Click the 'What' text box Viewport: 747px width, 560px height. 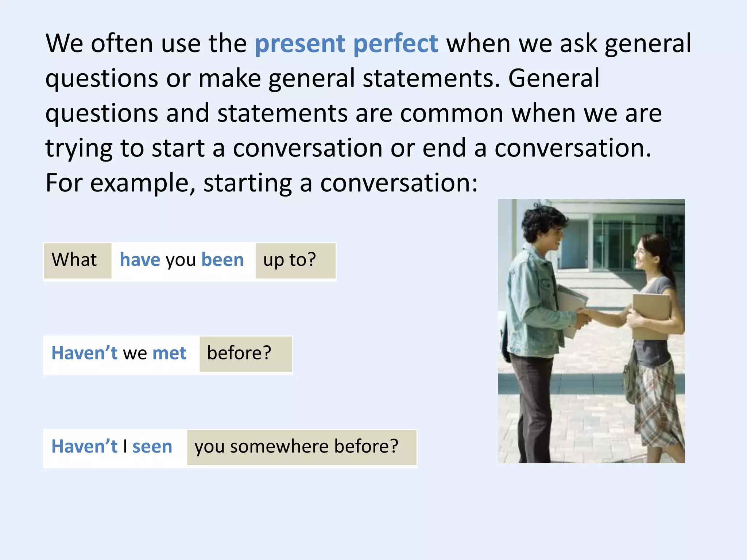(77, 260)
